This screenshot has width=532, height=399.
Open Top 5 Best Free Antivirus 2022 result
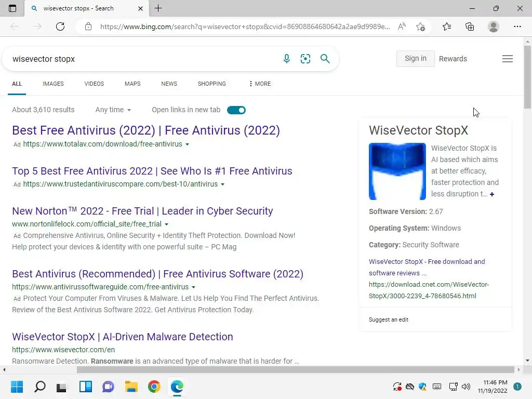pyautogui.click(x=152, y=171)
